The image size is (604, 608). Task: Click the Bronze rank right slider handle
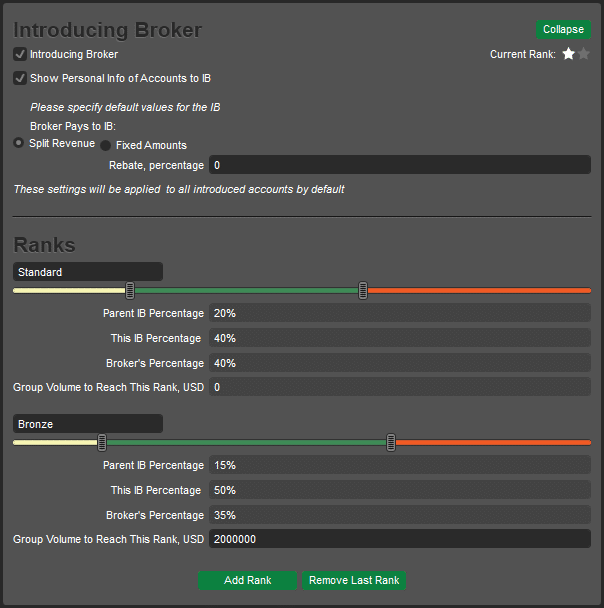[x=391, y=442]
